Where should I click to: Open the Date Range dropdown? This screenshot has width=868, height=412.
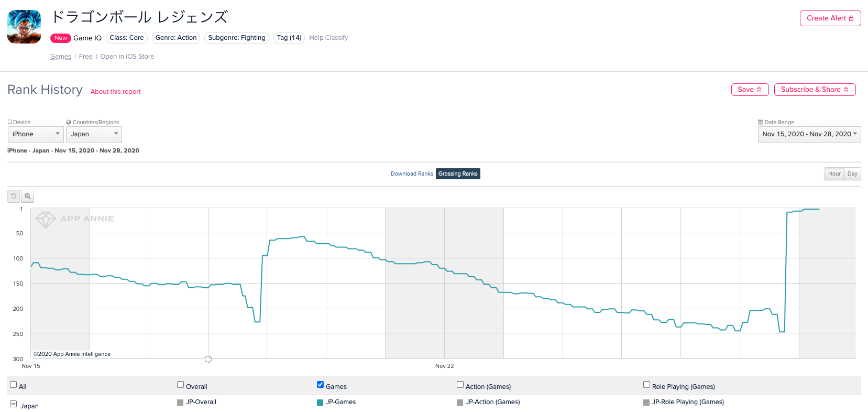[809, 134]
